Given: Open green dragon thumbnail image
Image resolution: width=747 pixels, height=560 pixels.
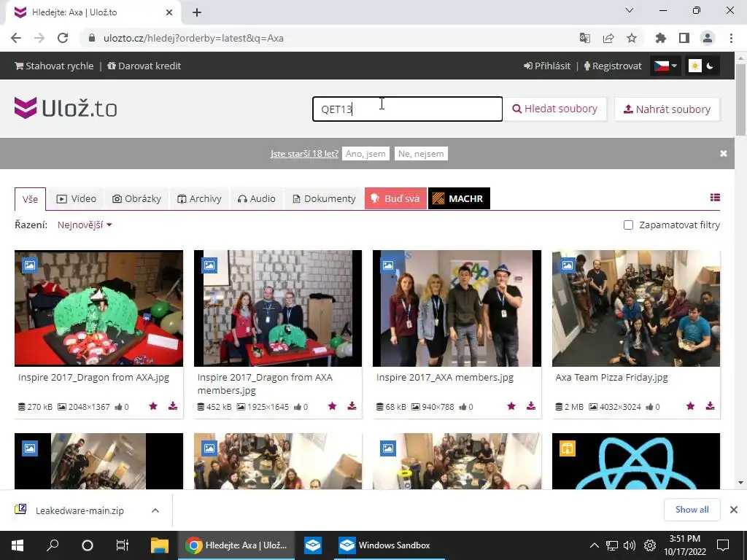Looking at the screenshot, I should [98, 308].
